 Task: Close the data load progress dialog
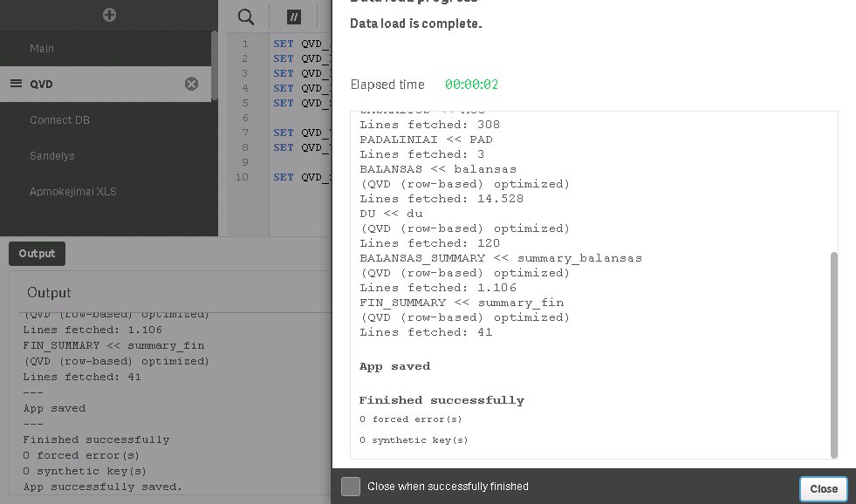coord(823,488)
